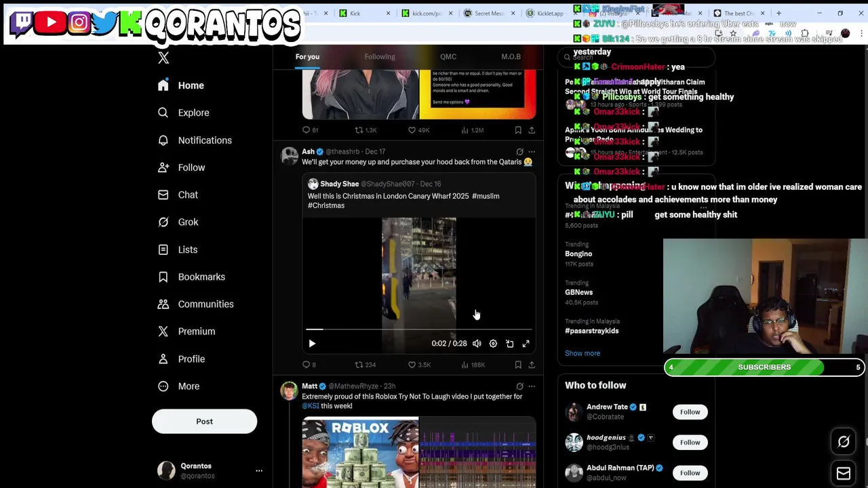Play the Canary Wharf video
Screen dimensions: 868x488
pyautogui.click(x=312, y=344)
